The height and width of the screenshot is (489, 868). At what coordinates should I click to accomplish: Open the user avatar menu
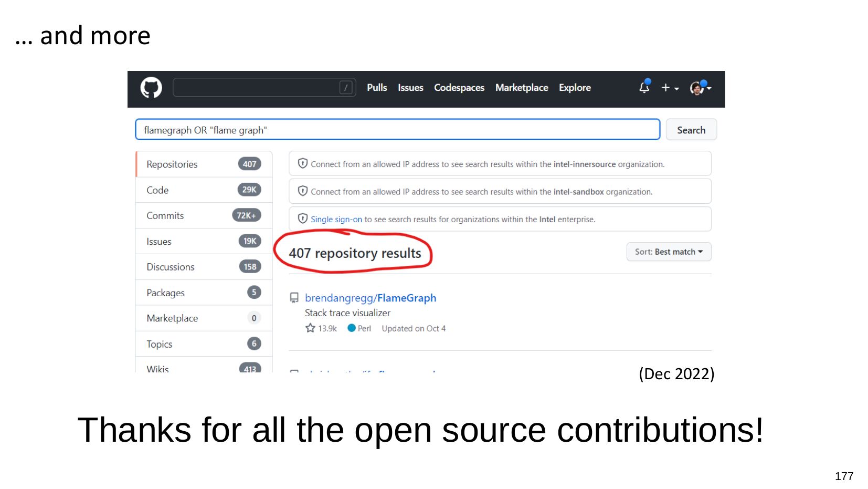coord(700,88)
